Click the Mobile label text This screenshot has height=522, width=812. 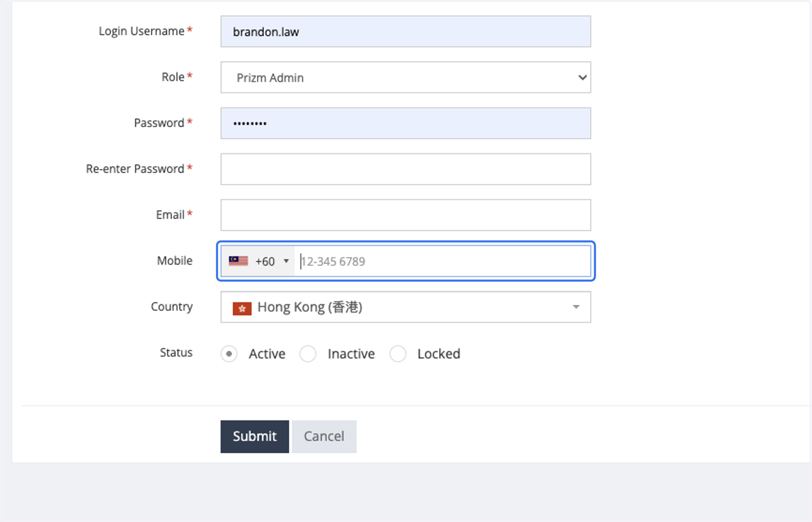click(x=175, y=261)
